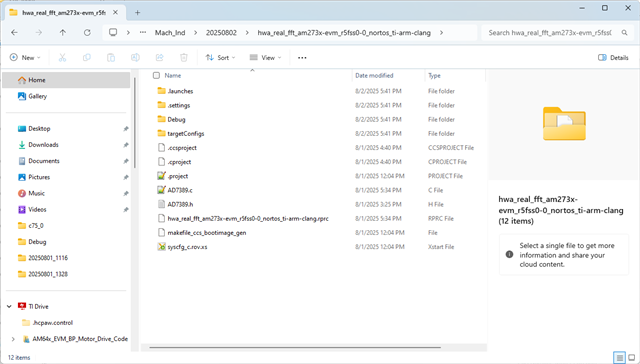Open the Sort dropdown menu
Screen dimensions: 640x364
(x=220, y=58)
